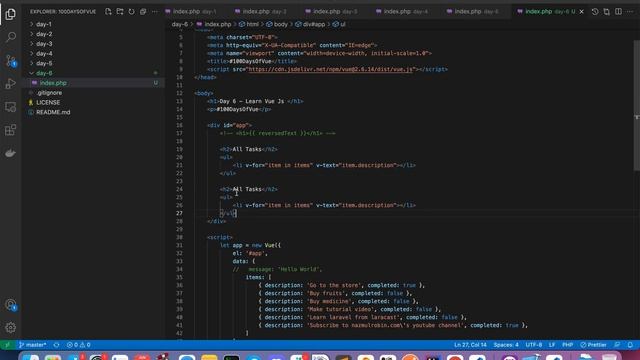Click reversedText comment on line 17

pyautogui.click(x=278, y=133)
